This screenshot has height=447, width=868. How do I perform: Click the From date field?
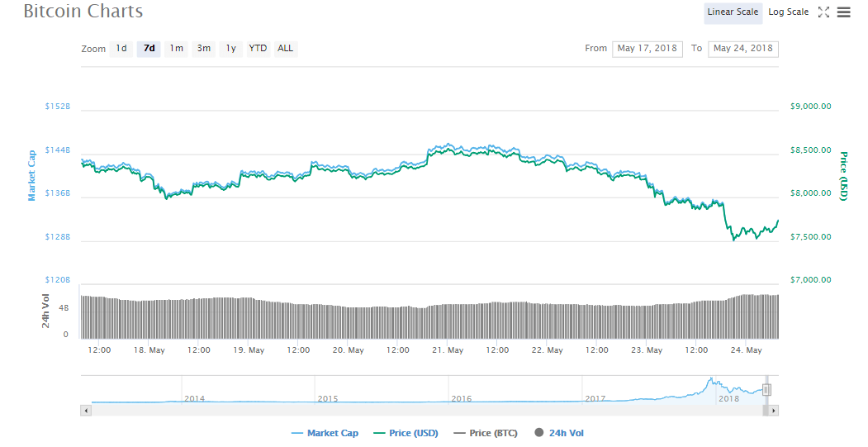click(647, 49)
